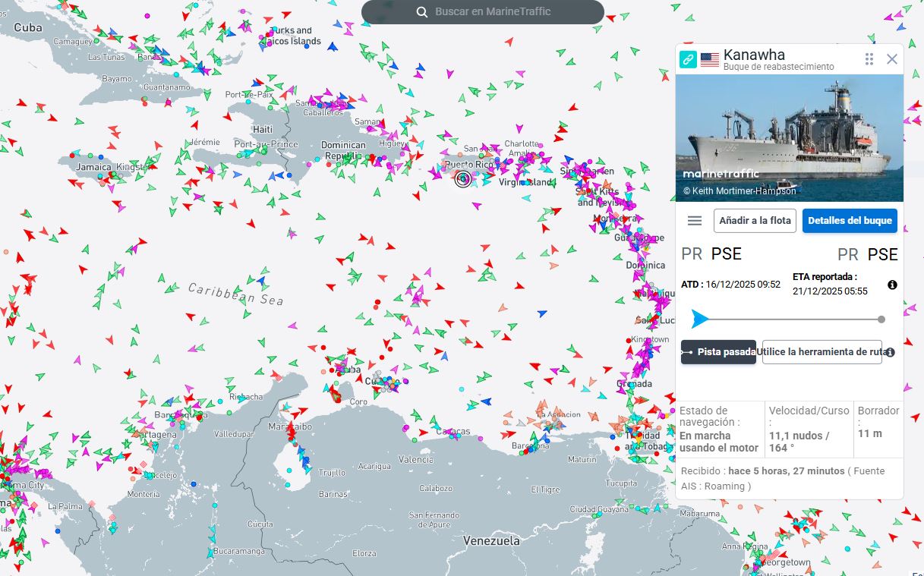
Task: Select the circled vessel marker south of Puerto Rico
Action: click(462, 179)
